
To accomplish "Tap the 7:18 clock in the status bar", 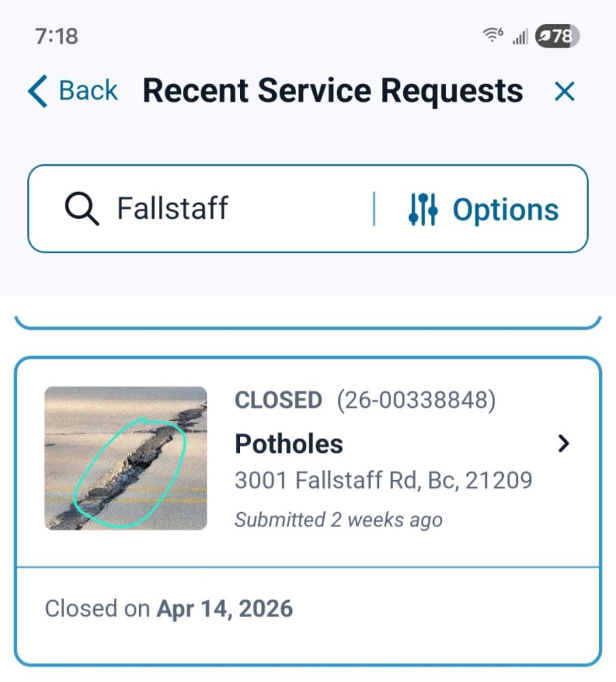I will point(57,36).
